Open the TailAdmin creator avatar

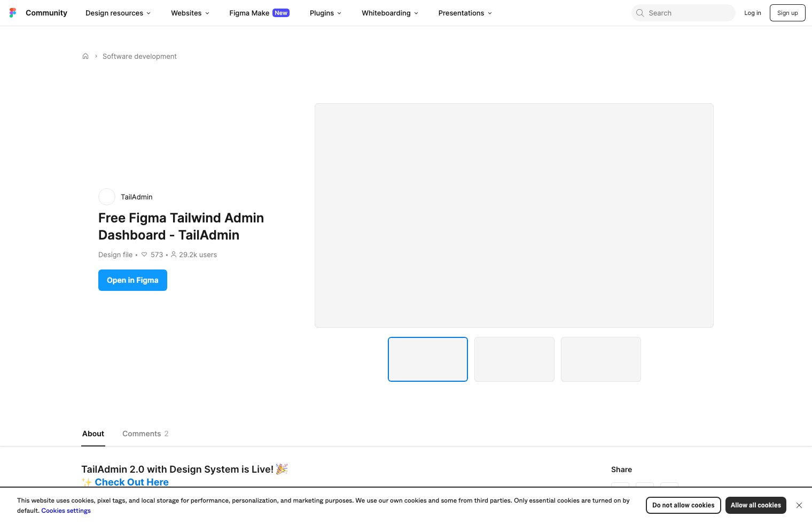pyautogui.click(x=106, y=197)
